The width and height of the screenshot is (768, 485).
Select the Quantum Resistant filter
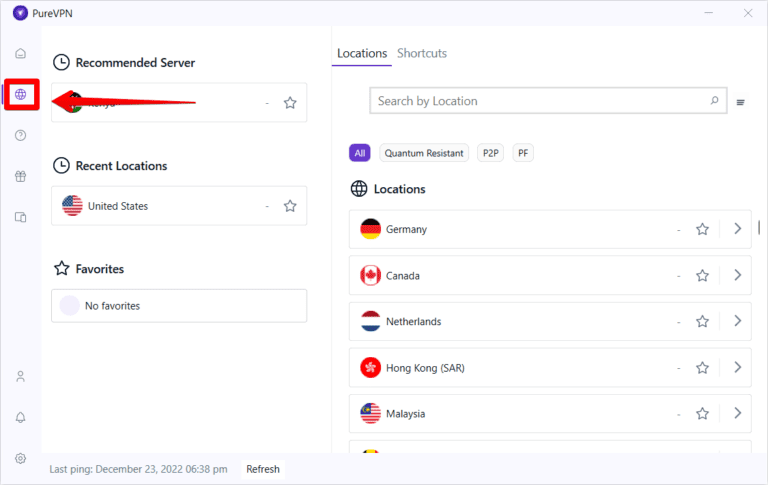(425, 153)
